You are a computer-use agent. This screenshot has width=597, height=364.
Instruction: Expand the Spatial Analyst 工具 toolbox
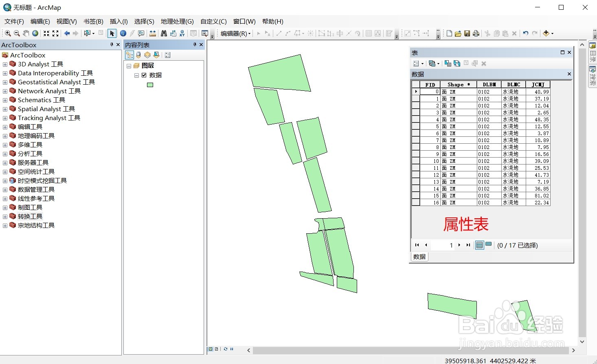coord(4,109)
